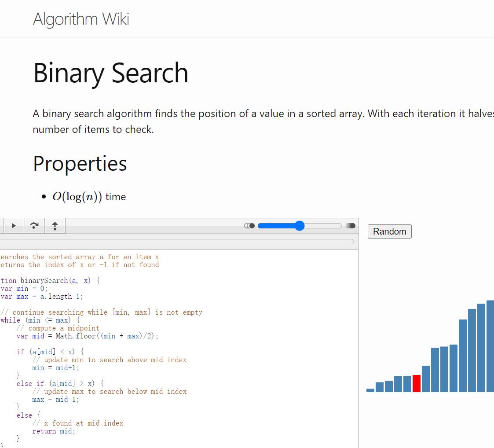
Task: Click the tallest blue bar at chart edge
Action: click(490, 346)
